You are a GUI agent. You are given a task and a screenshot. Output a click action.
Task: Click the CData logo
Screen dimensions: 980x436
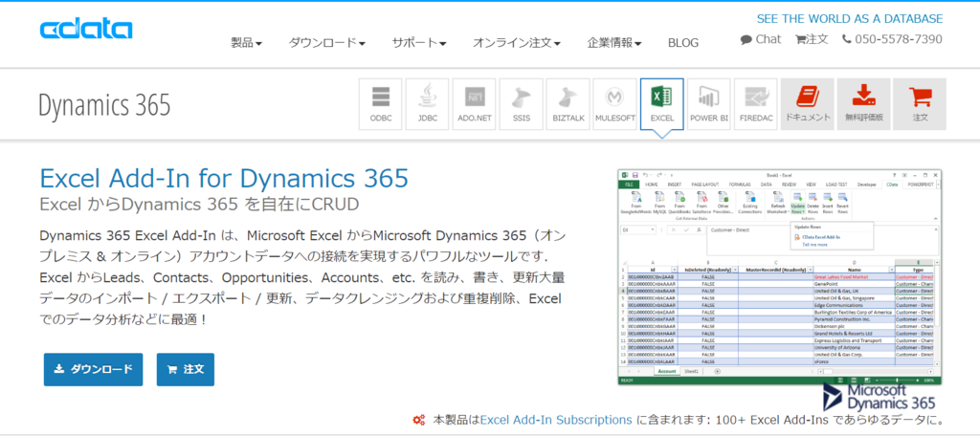[x=85, y=29]
